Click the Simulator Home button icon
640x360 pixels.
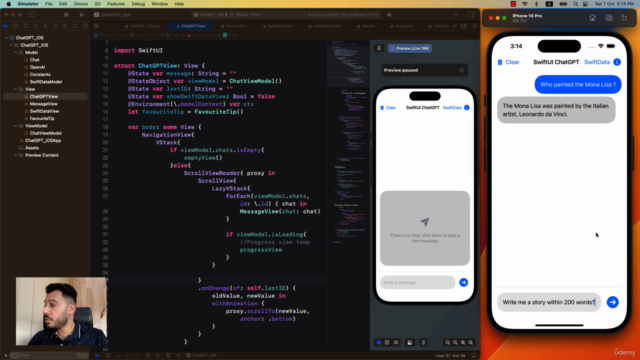(x=593, y=18)
